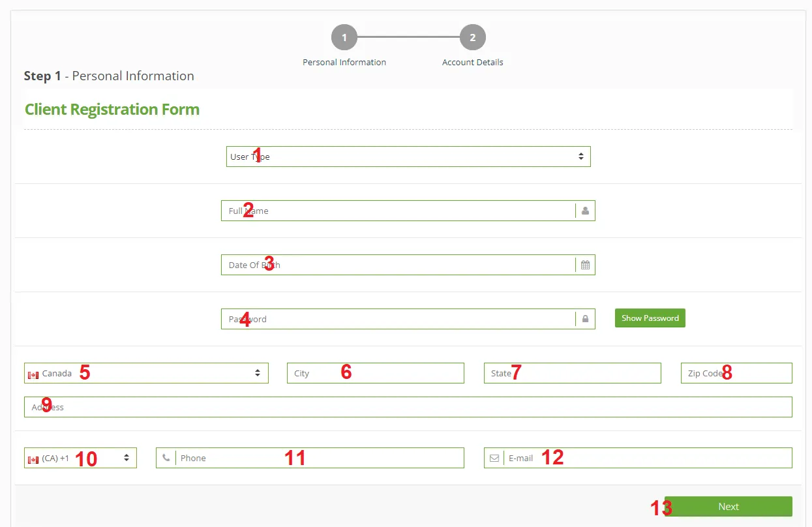The height and width of the screenshot is (527, 812).
Task: Click the envelope icon beside E-mail
Action: pos(494,458)
